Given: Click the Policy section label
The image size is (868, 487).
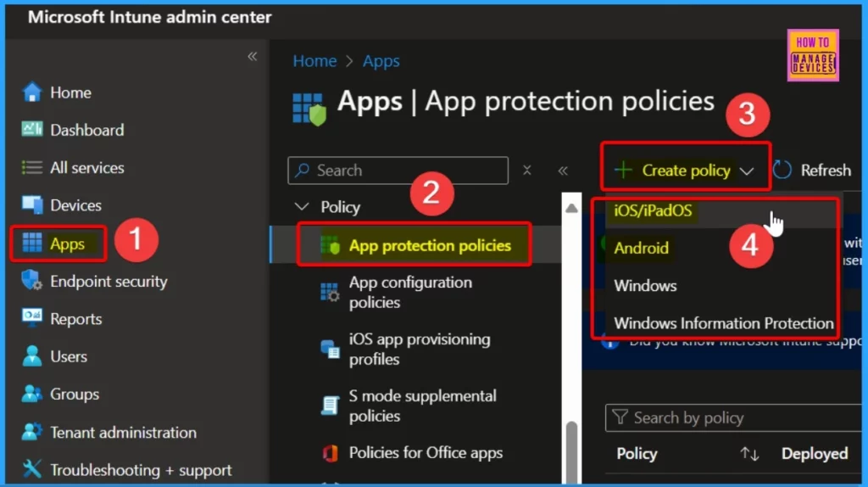Looking at the screenshot, I should coord(341,207).
